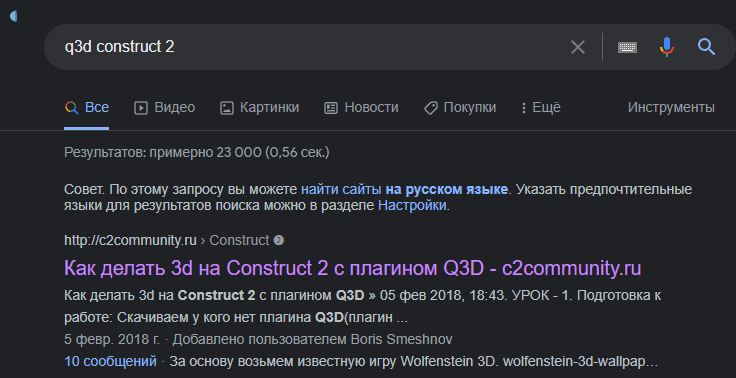
Task: Open the on-screen keyboard input tool
Action: pos(627,47)
